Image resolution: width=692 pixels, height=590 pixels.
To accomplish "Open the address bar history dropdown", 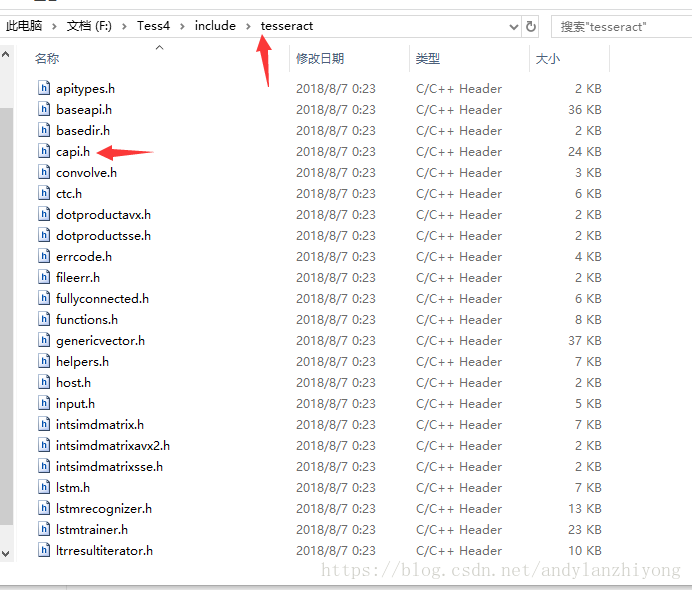I will pos(513,26).
